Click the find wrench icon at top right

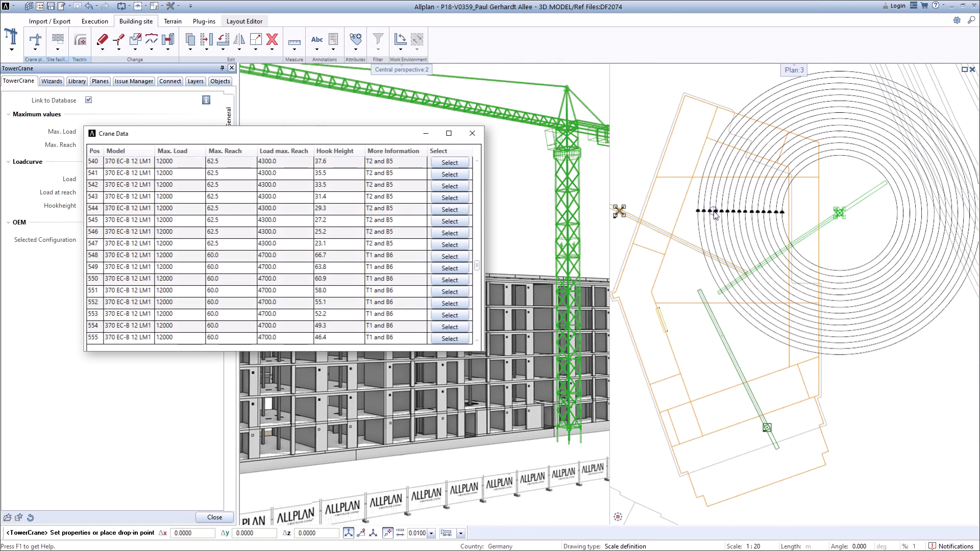pyautogui.click(x=971, y=20)
